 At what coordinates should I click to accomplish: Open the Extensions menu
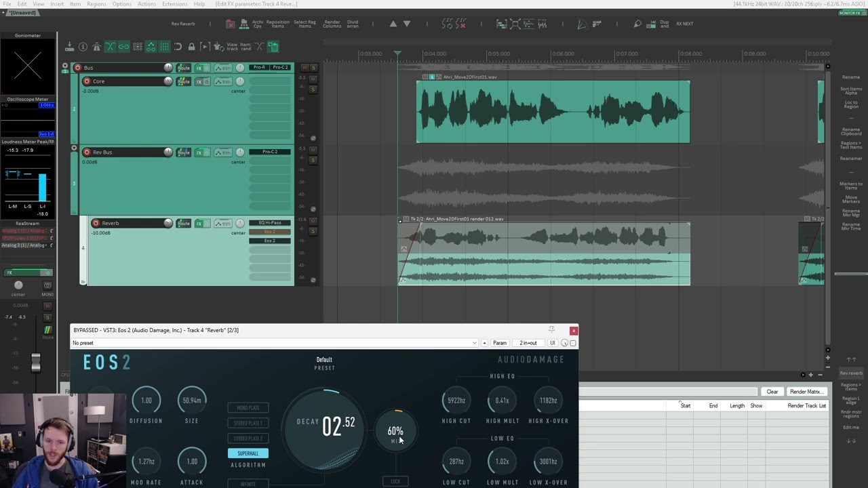pyautogui.click(x=174, y=4)
